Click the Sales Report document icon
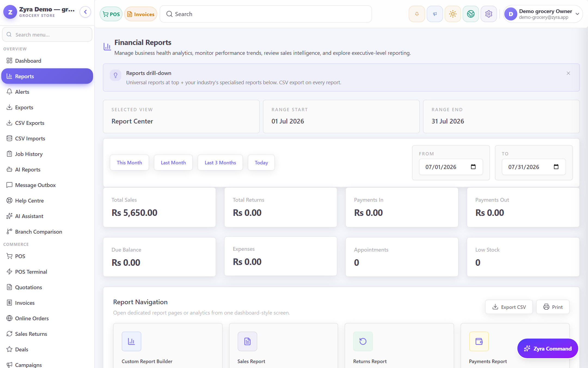 pyautogui.click(x=247, y=341)
